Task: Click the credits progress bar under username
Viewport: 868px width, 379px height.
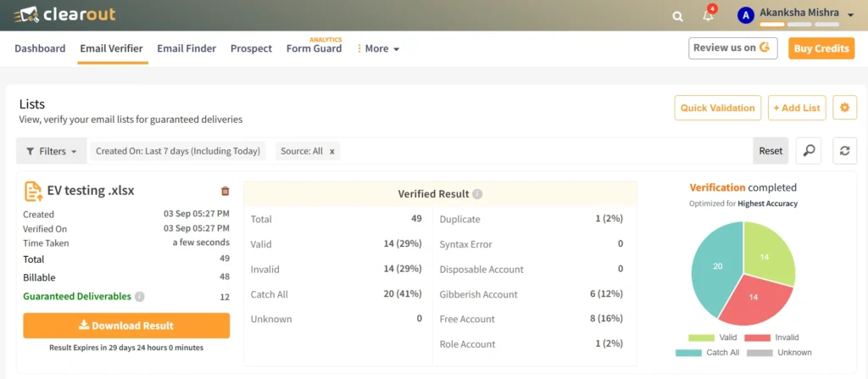Action: (x=799, y=25)
